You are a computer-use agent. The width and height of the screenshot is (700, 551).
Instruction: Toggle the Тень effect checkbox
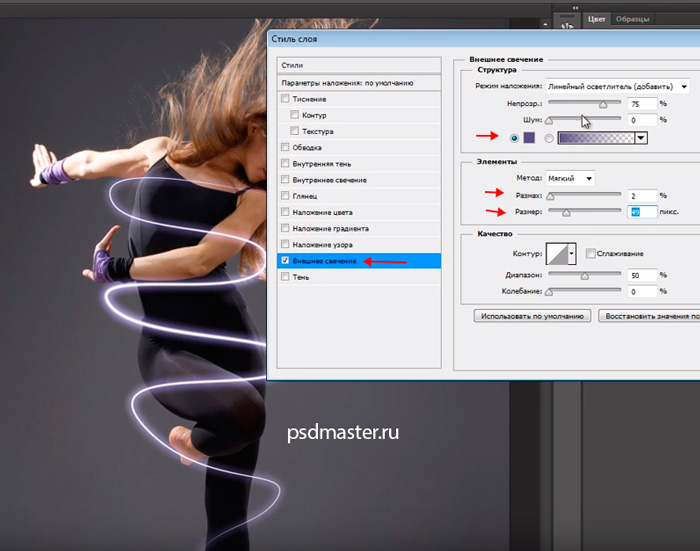click(286, 277)
